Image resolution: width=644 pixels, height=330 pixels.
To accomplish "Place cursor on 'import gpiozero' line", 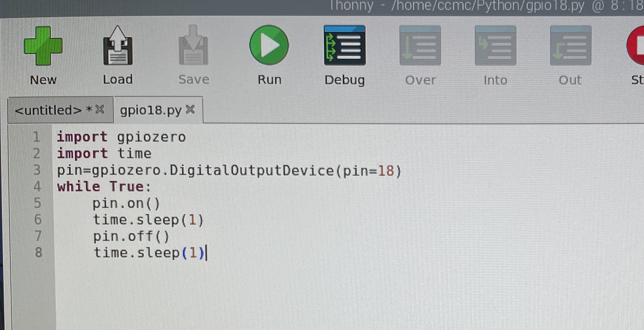I will pos(122,137).
